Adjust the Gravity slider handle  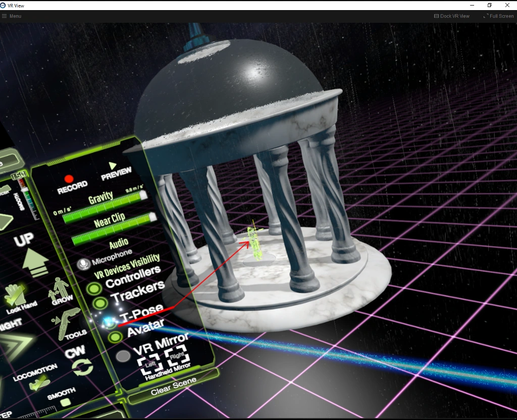143,195
